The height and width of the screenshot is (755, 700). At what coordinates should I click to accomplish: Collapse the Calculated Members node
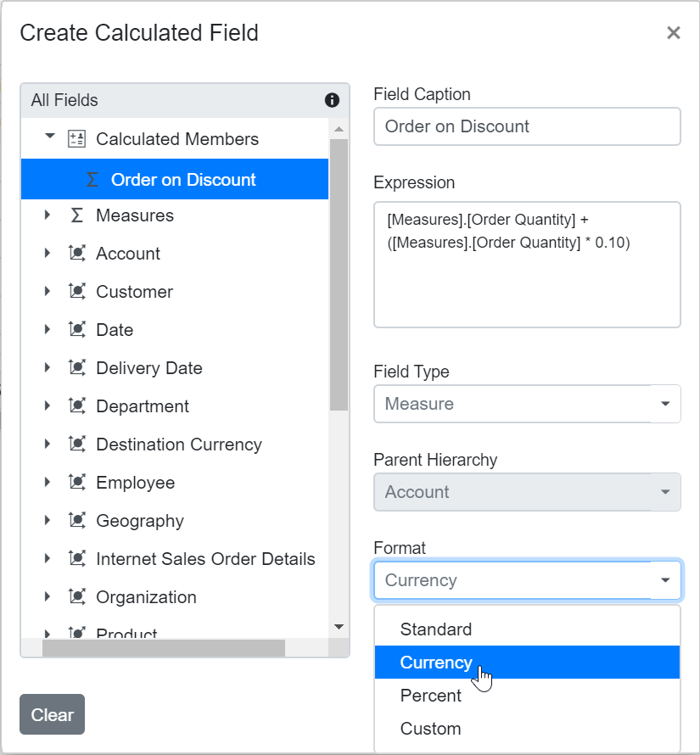click(48, 135)
